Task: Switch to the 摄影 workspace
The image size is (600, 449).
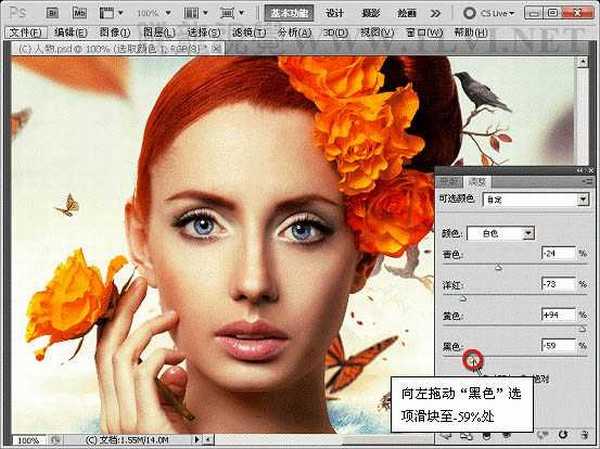Action: [x=371, y=14]
